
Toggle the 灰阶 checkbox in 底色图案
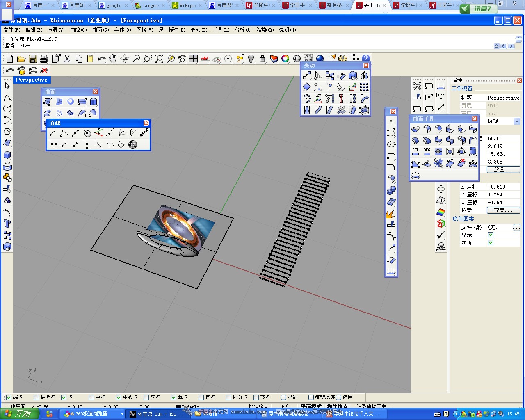point(491,243)
